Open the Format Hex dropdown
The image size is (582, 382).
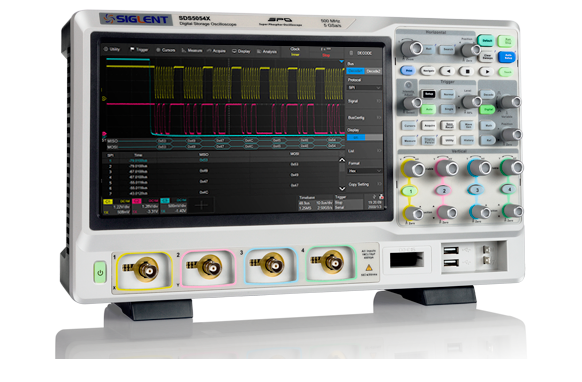click(364, 171)
